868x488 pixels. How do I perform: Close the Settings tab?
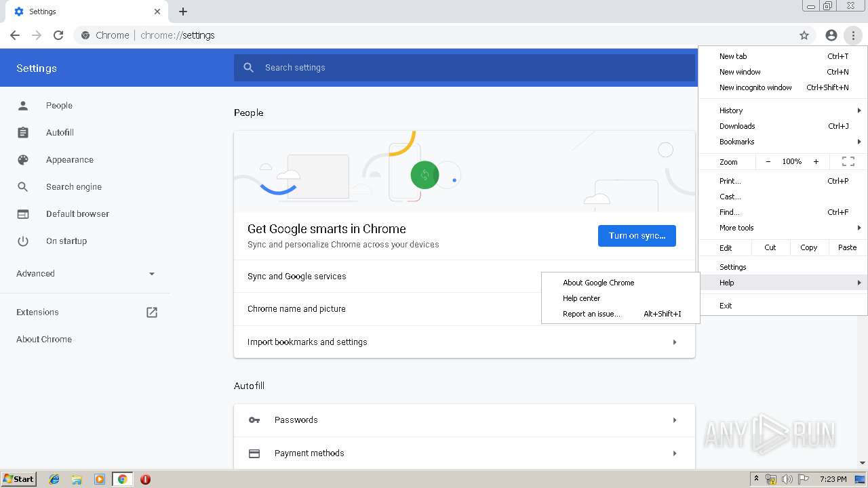tap(157, 12)
